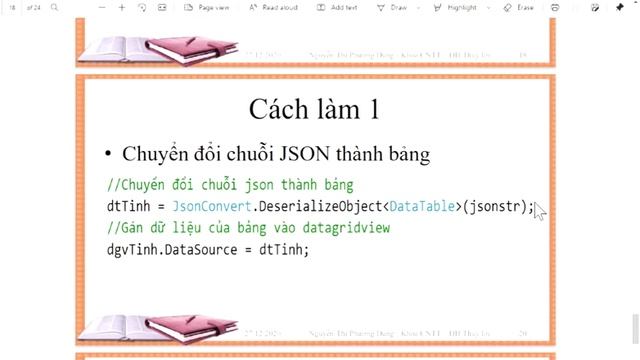
Task: Open the find-in-document search icon
Action: tap(54, 7)
